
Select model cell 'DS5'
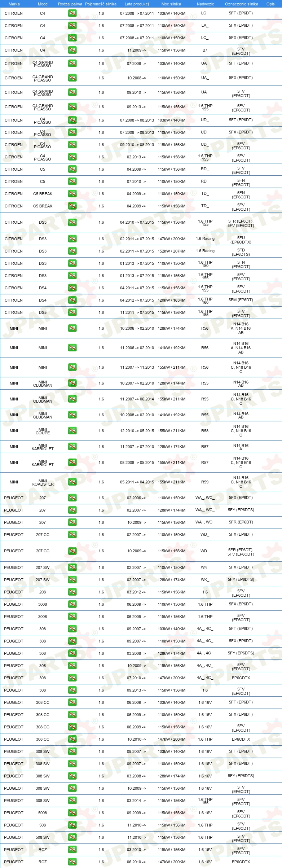pyautogui.click(x=43, y=312)
